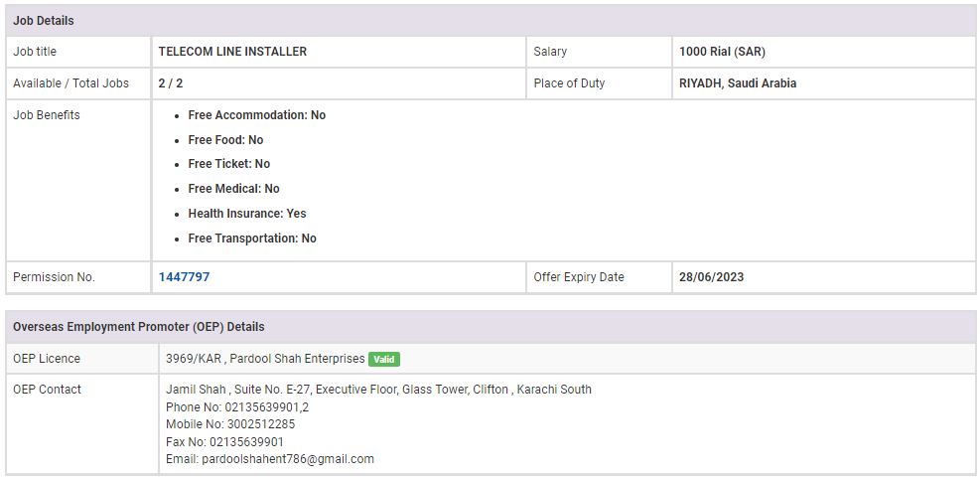Click the green Valid licence badge
The height and width of the screenshot is (480, 980).
[384, 359]
